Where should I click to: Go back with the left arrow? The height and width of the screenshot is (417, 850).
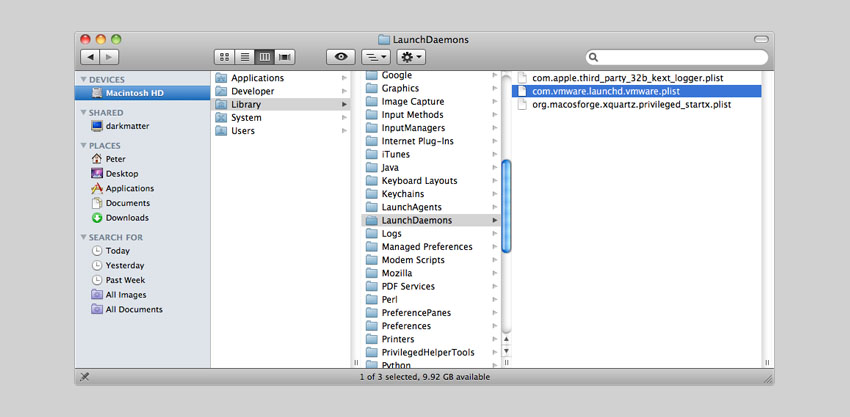[90, 56]
